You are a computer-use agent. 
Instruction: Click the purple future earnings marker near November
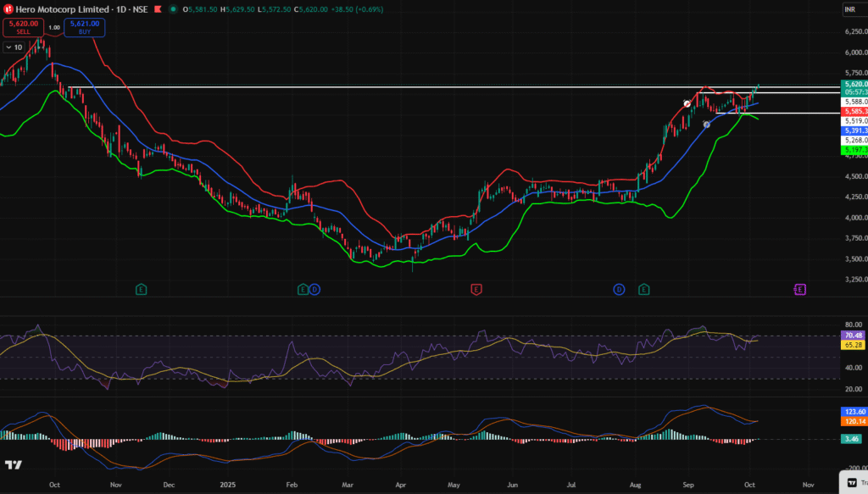pyautogui.click(x=798, y=290)
